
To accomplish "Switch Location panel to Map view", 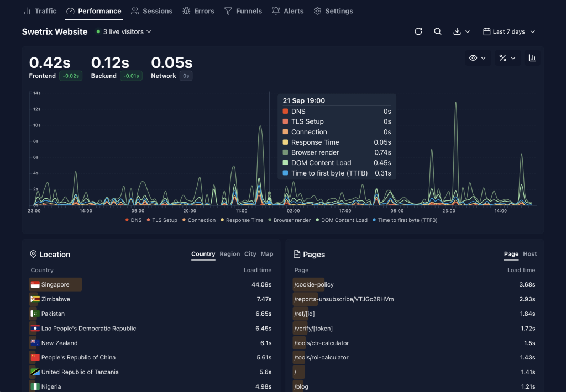I will coord(267,254).
